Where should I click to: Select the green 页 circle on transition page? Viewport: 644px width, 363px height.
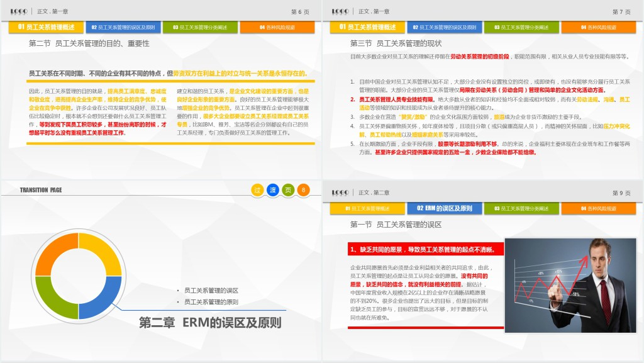tap(288, 190)
